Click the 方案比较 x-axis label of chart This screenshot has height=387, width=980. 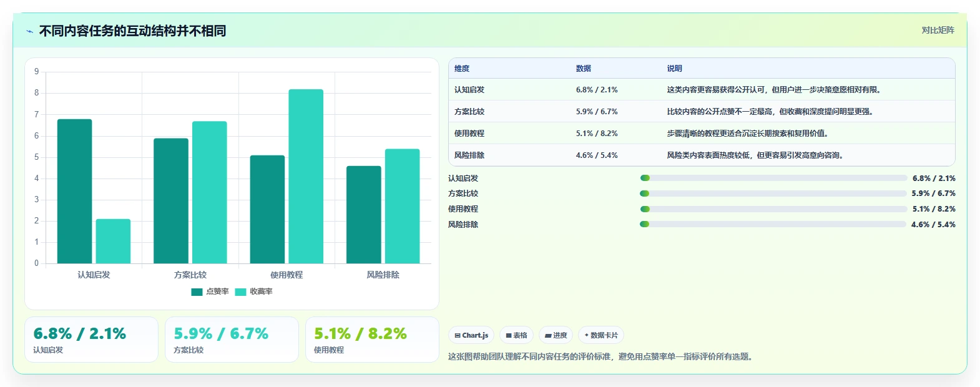(190, 275)
